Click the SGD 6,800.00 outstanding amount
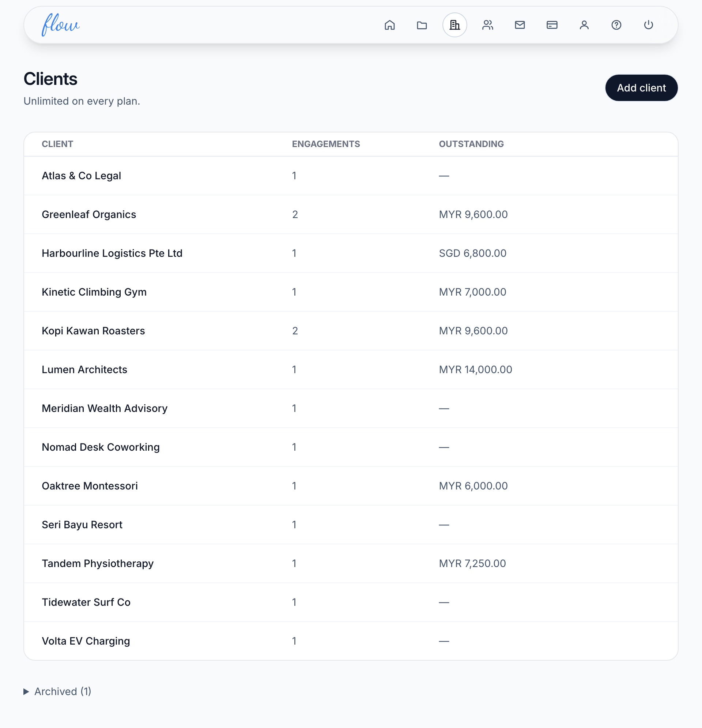Image resolution: width=702 pixels, height=728 pixels. [473, 253]
